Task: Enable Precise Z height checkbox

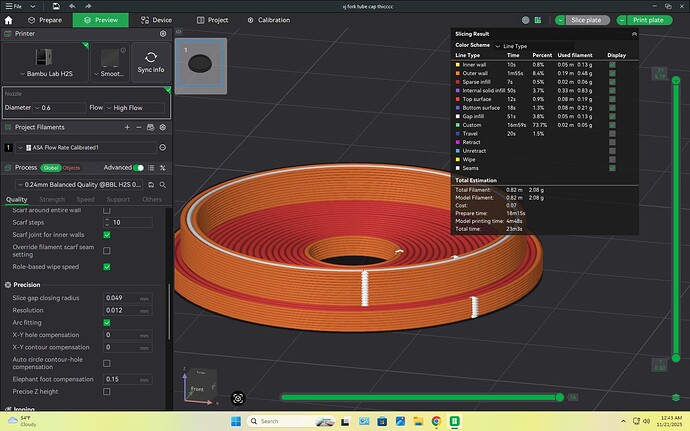Action: (x=106, y=391)
